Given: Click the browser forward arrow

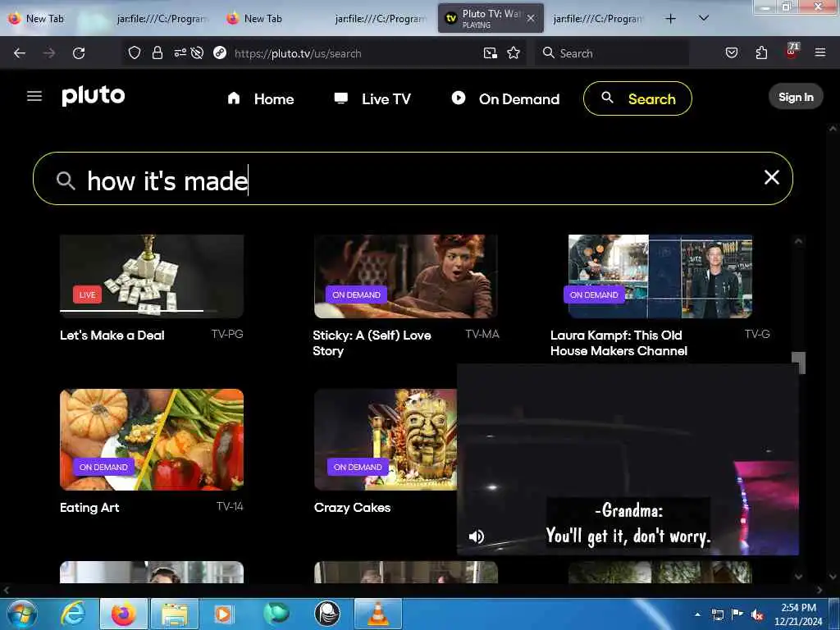Looking at the screenshot, I should [x=49, y=53].
